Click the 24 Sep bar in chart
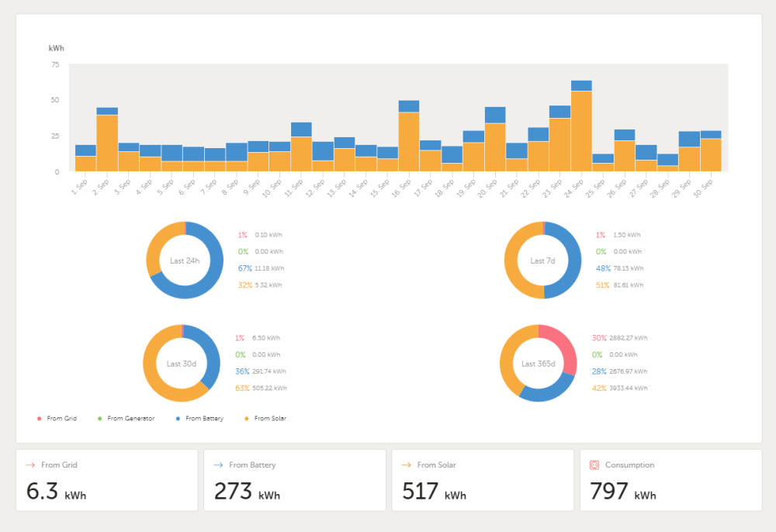776x532 pixels. [581, 126]
